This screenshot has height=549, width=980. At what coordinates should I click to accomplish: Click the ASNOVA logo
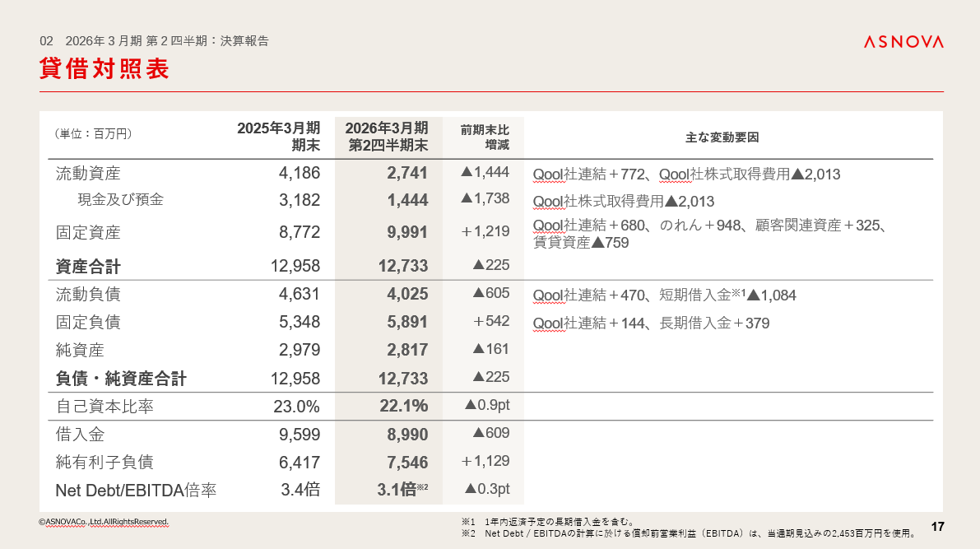pyautogui.click(x=903, y=42)
